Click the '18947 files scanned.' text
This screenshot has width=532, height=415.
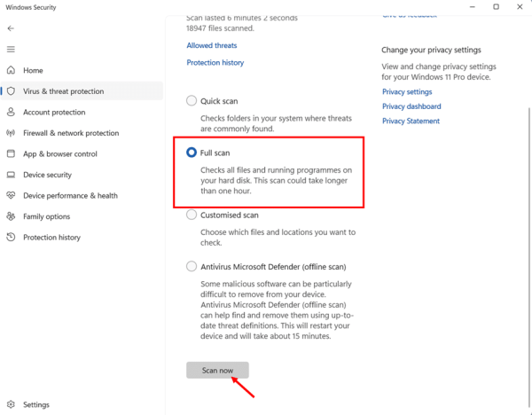(220, 28)
